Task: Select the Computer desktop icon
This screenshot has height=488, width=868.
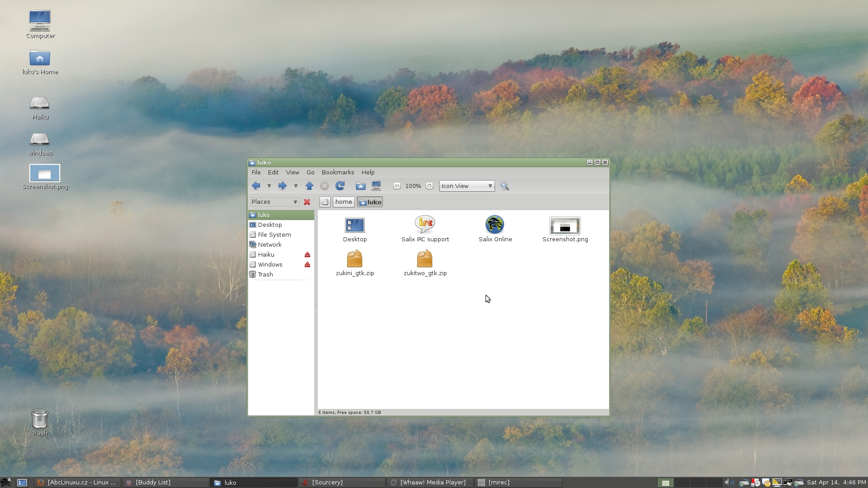Action: (x=40, y=24)
